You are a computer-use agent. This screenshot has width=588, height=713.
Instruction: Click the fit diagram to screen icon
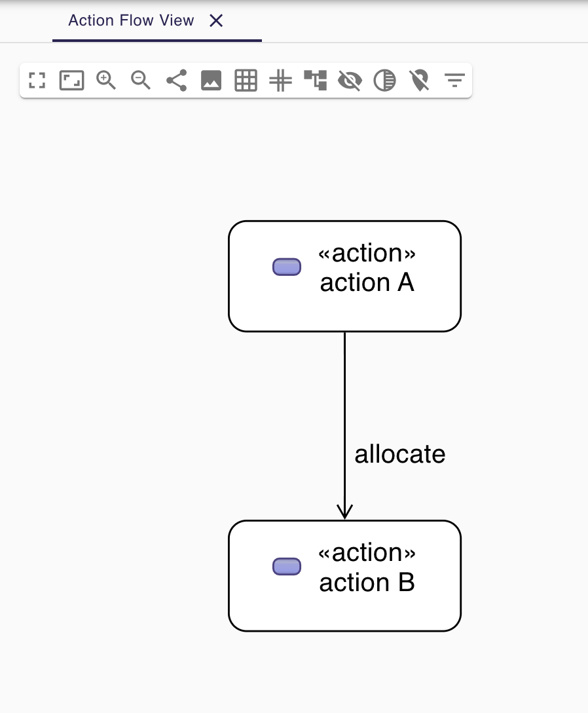click(37, 80)
